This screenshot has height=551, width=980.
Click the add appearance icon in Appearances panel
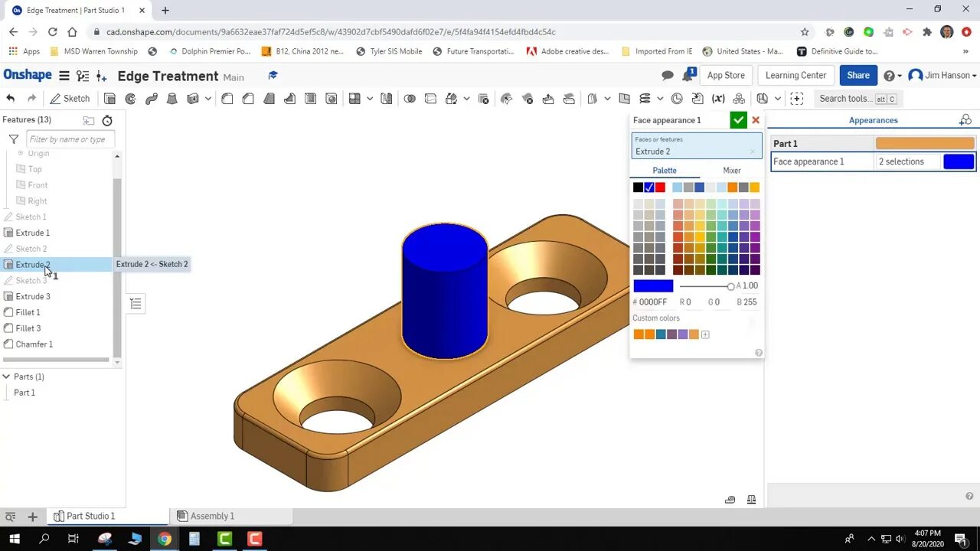pos(965,120)
